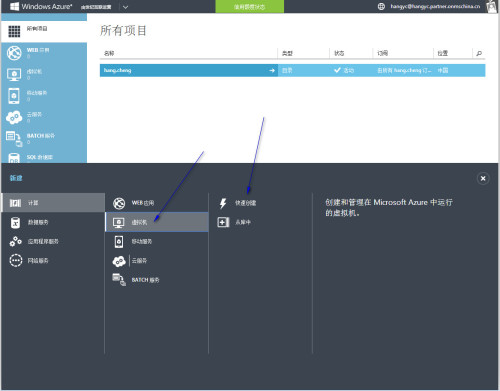Viewport: 500px width, 391px height.
Task: Open Web Sites in blue sidebar
Action: pos(44,53)
